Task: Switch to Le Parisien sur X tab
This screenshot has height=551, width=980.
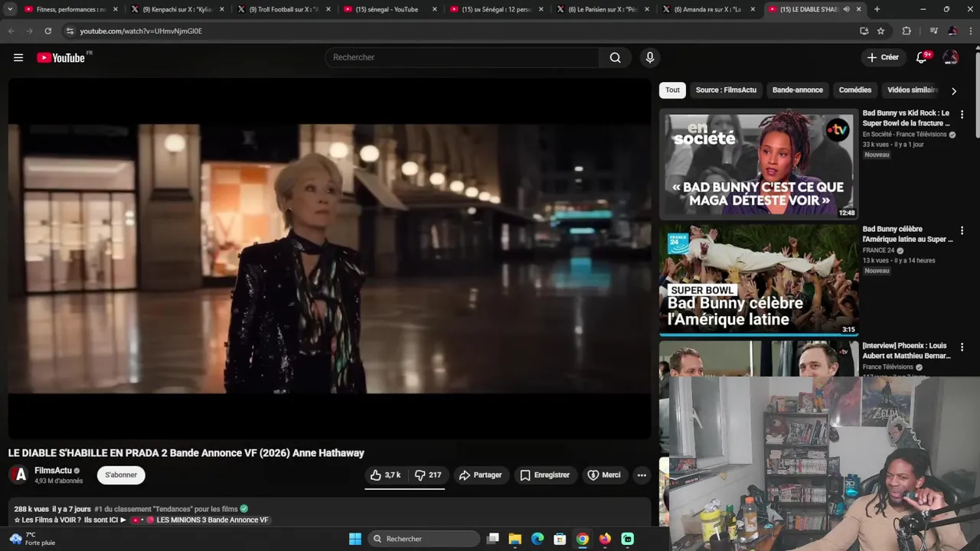Action: click(x=603, y=9)
